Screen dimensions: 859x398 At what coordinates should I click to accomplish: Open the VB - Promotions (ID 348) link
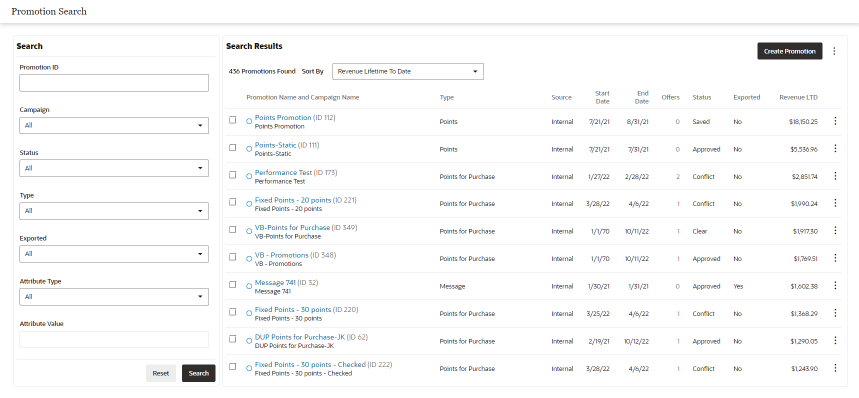tap(295, 255)
